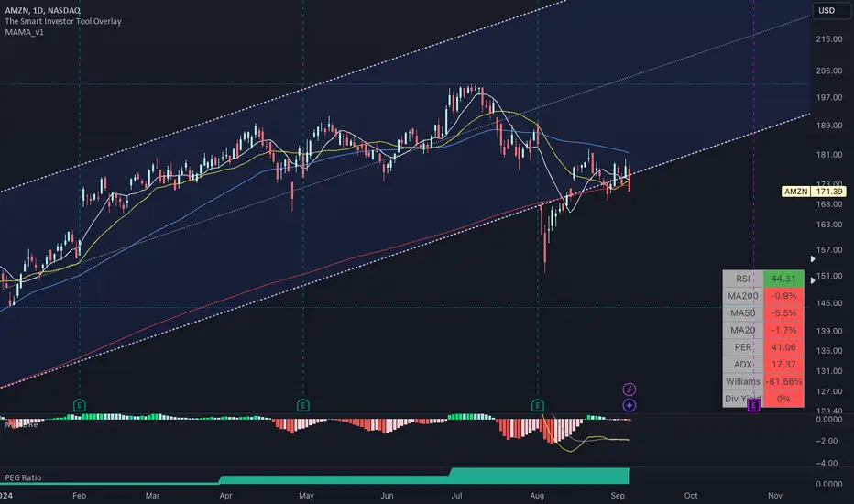Image resolution: width=854 pixels, height=504 pixels.
Task: Click the Aug label on time axis
Action: 537,495
